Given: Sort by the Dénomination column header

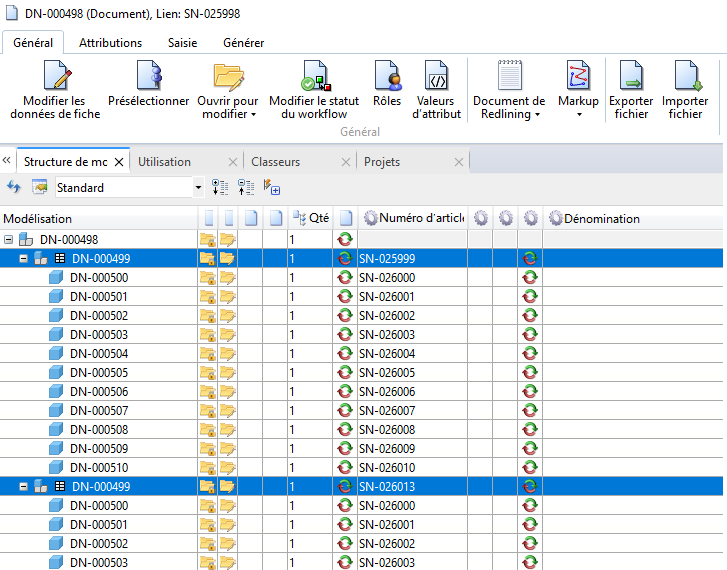Looking at the screenshot, I should point(601,219).
